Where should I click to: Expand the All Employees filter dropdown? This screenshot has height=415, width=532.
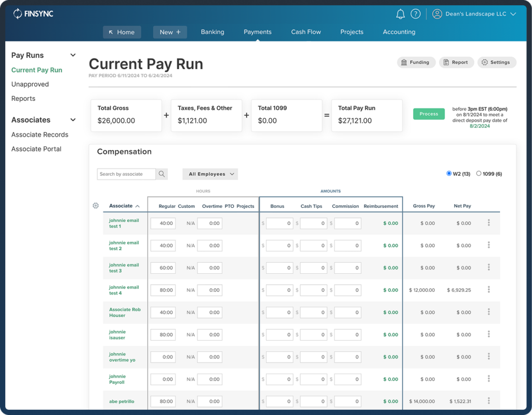(x=210, y=174)
